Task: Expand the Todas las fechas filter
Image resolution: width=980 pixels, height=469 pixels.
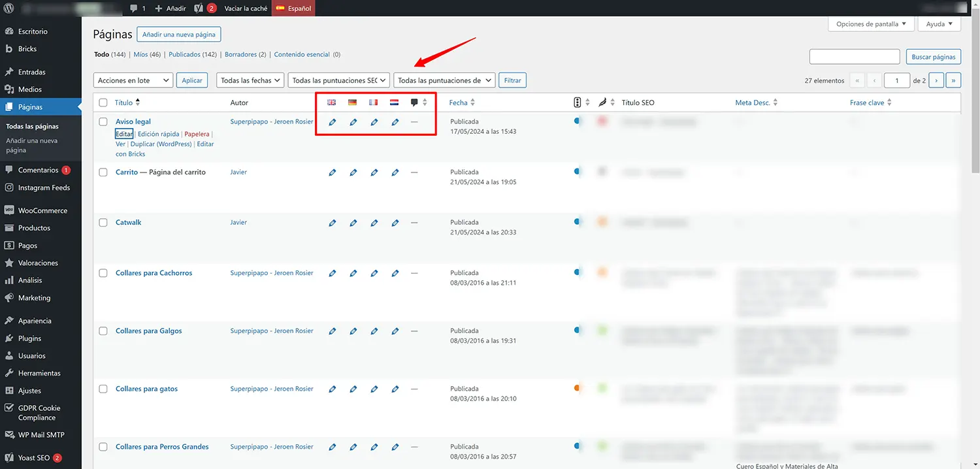Action: 250,80
